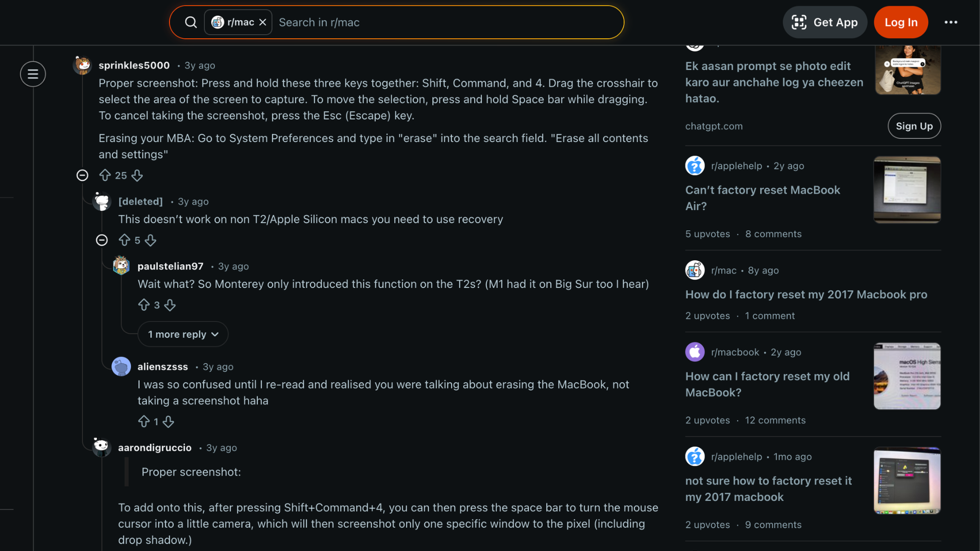Toggle upvote on paulstelian97's comment
The height and width of the screenshot is (551, 980).
click(x=144, y=305)
